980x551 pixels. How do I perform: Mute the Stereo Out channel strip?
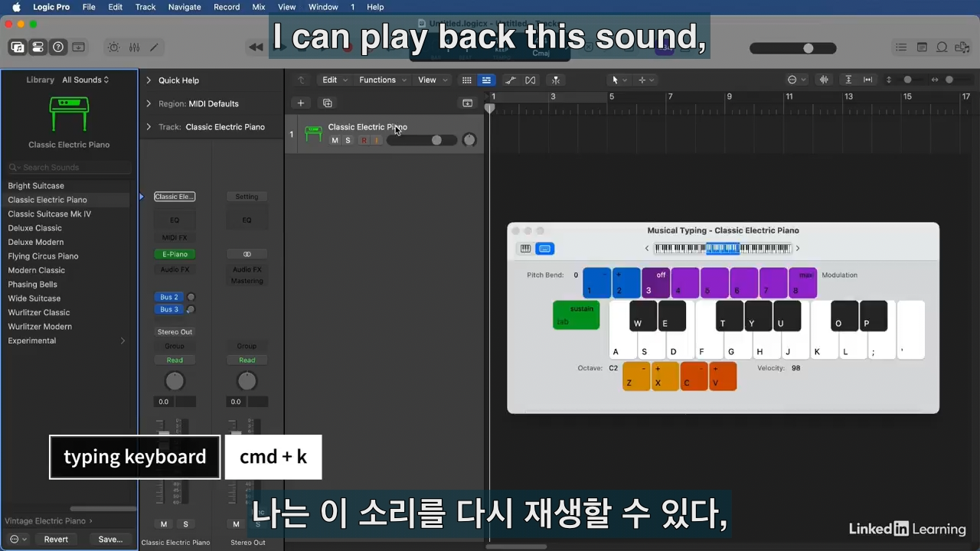point(236,524)
